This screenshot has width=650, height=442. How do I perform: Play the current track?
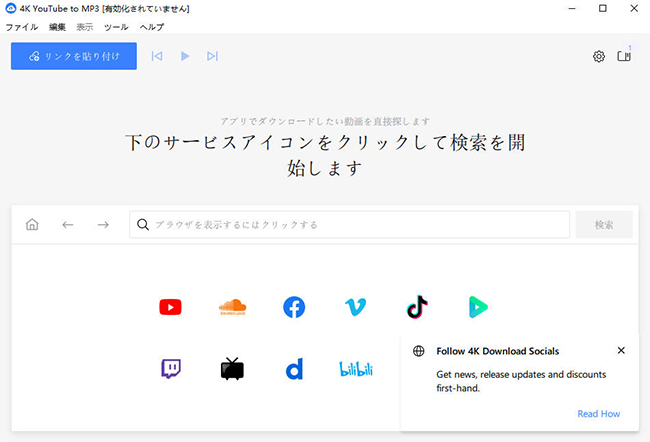click(x=185, y=56)
